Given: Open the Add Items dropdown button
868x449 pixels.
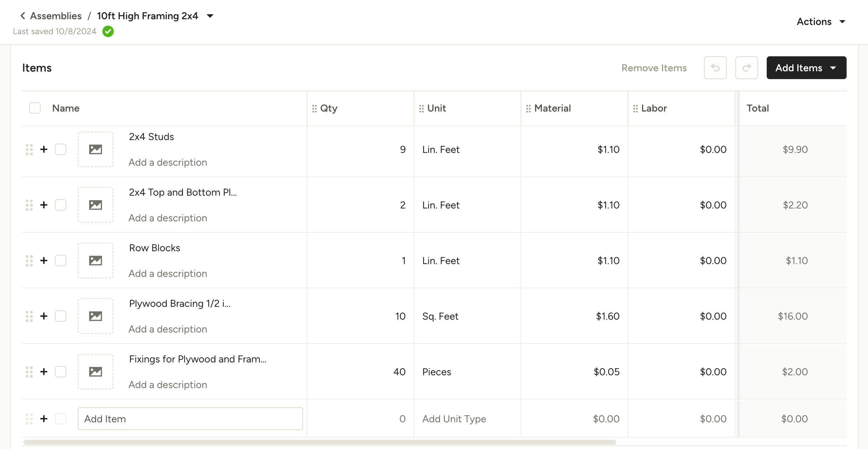Looking at the screenshot, I should pos(806,68).
